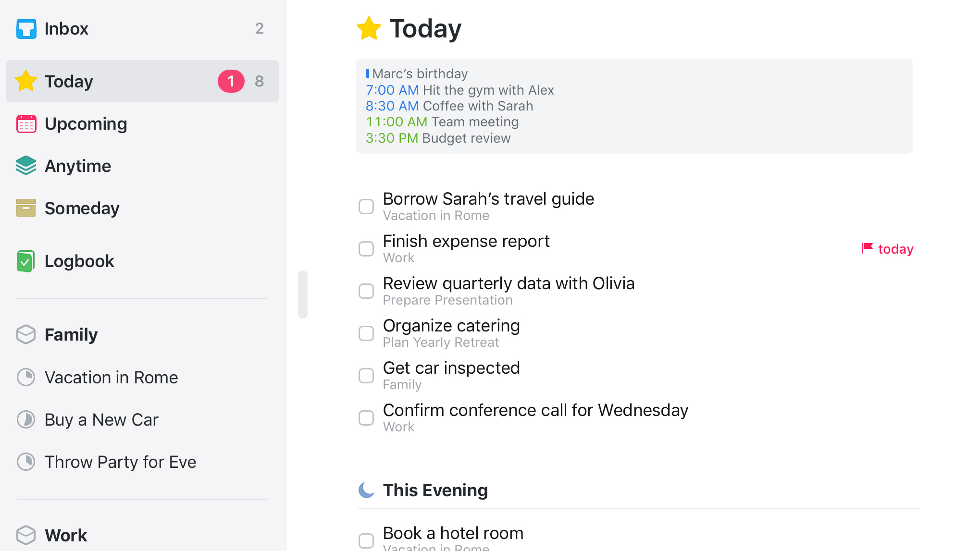This screenshot has width=980, height=551.
Task: Expand the Buy a New Car project
Action: (101, 419)
